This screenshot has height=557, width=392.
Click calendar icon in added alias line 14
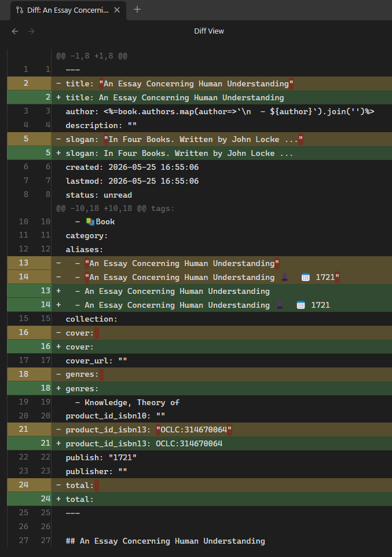(301, 305)
